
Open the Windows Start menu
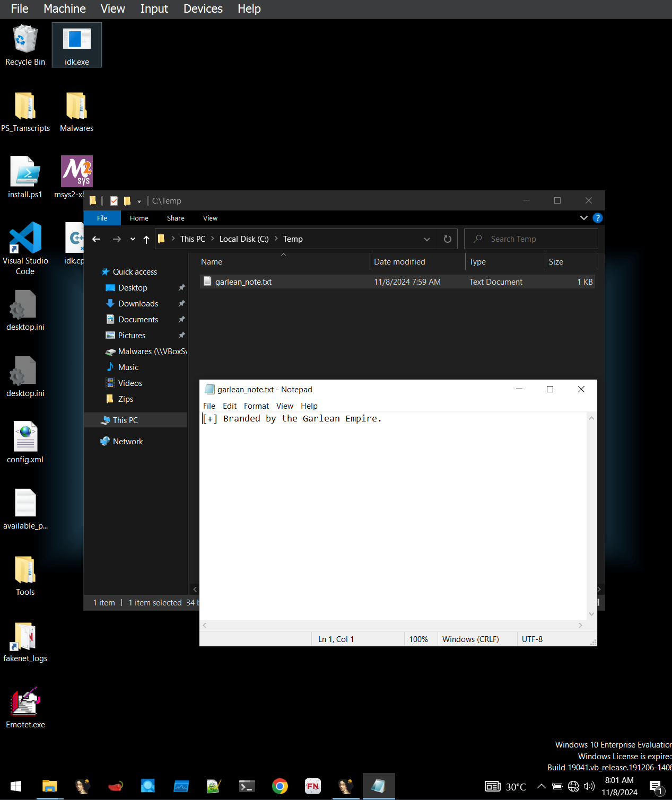click(x=16, y=786)
